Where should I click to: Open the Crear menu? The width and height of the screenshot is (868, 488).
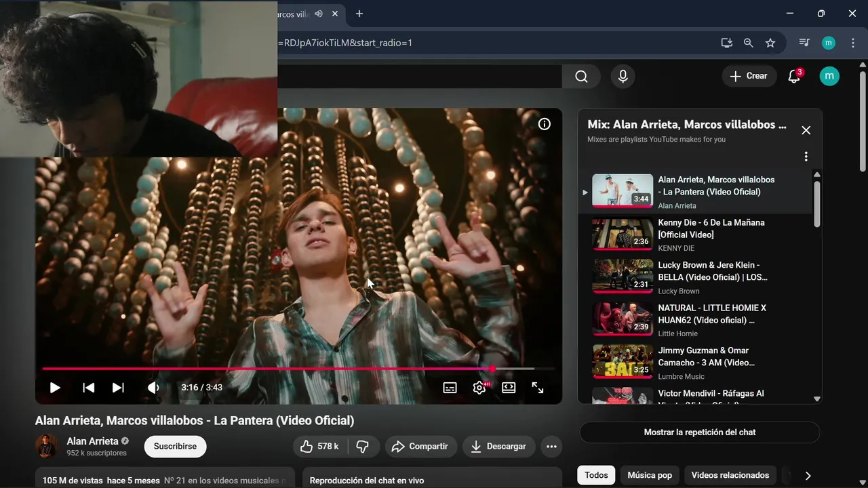(749, 77)
